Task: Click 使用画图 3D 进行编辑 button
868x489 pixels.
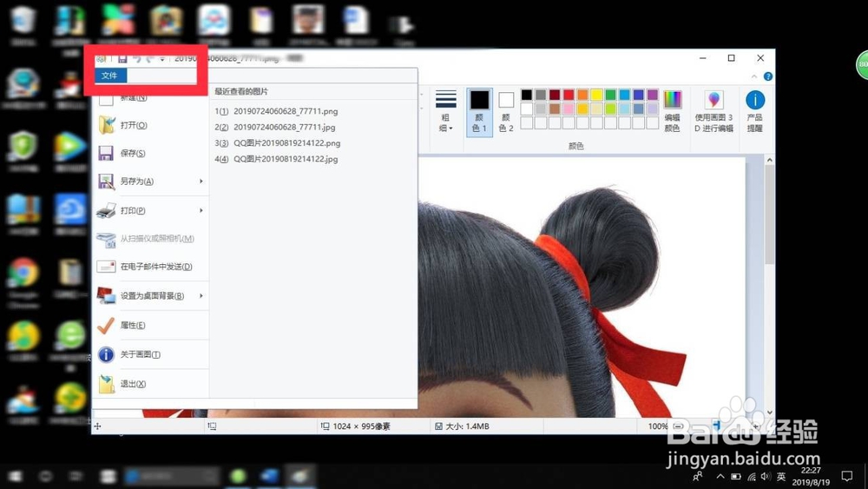Action: pos(713,111)
